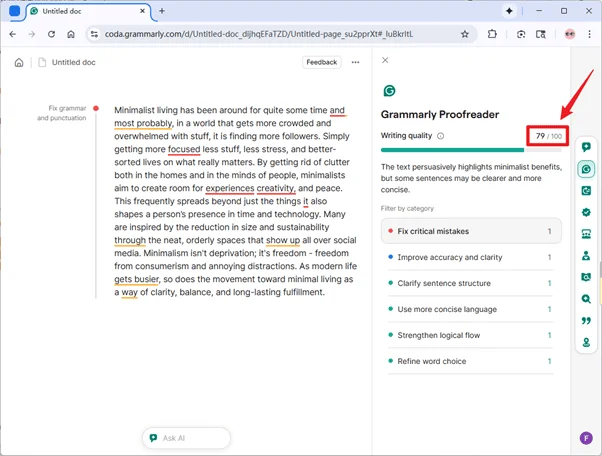Screen dimensions: 602x456
Task: Open the three-dots more options menu
Action: tap(356, 62)
